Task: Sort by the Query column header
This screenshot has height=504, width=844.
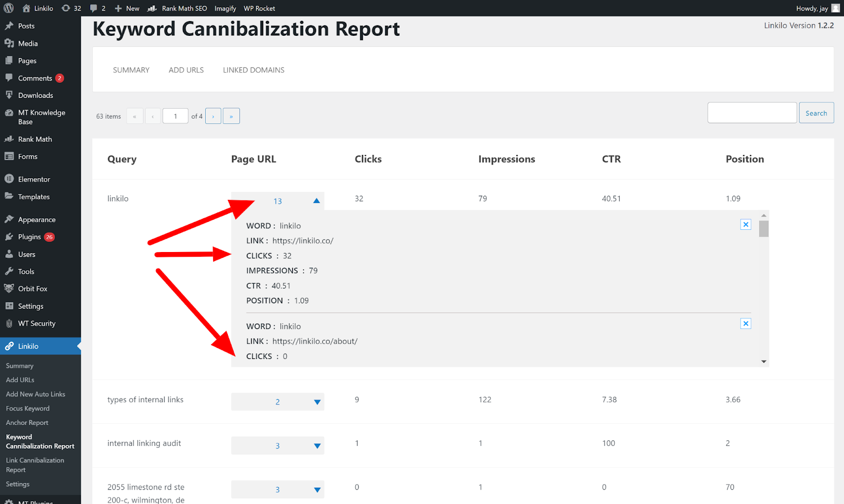Action: click(122, 159)
